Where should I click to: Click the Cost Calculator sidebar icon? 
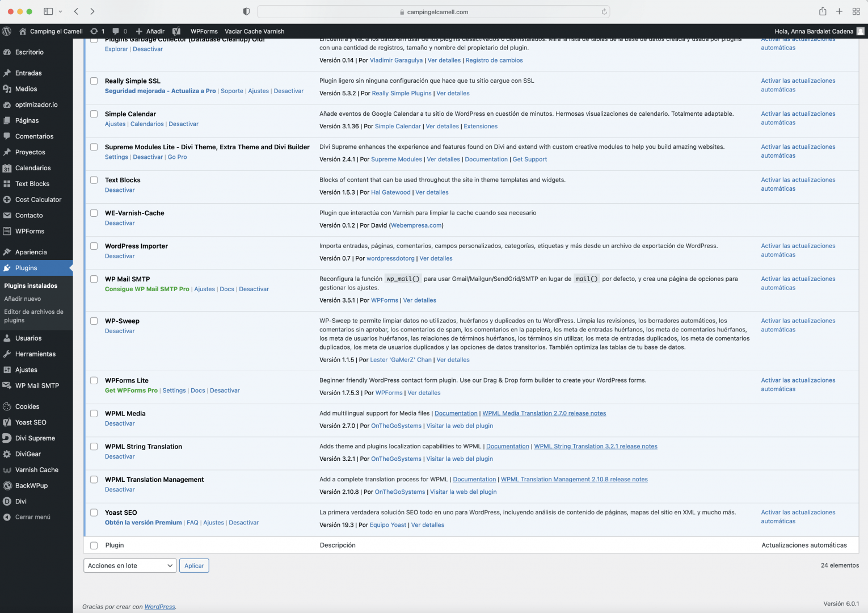tap(7, 200)
